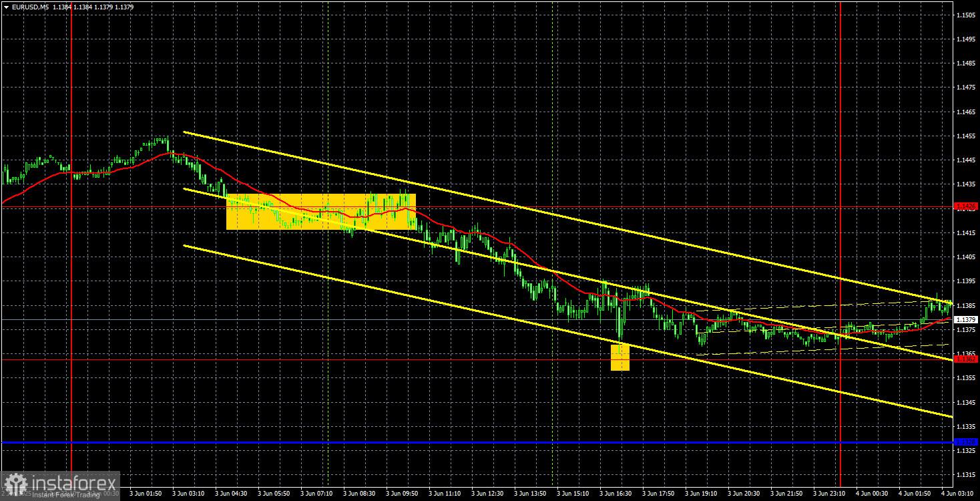Screen dimensions: 980x501
Task: Click the red 1.1362 level price tag
Action: (x=966, y=359)
